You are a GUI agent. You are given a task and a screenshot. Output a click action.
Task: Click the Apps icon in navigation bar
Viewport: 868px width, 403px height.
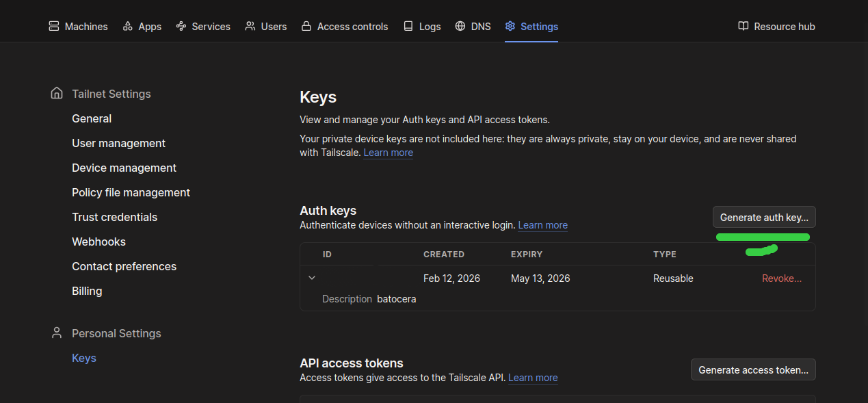click(x=128, y=26)
